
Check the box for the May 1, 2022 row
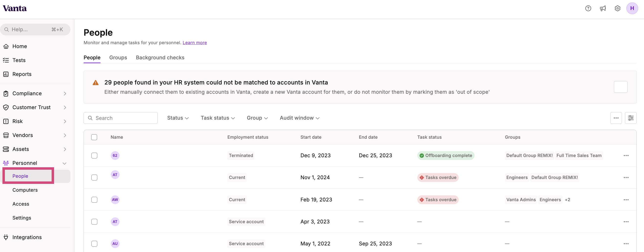coord(94,243)
